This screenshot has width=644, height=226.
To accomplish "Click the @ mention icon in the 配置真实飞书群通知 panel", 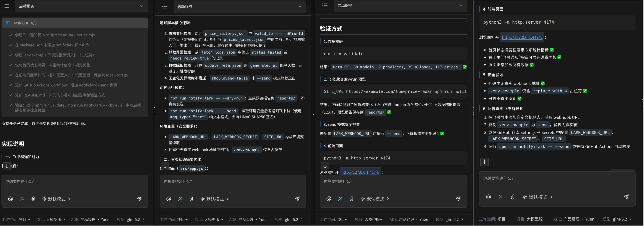I will pyautogui.click(x=488, y=197).
